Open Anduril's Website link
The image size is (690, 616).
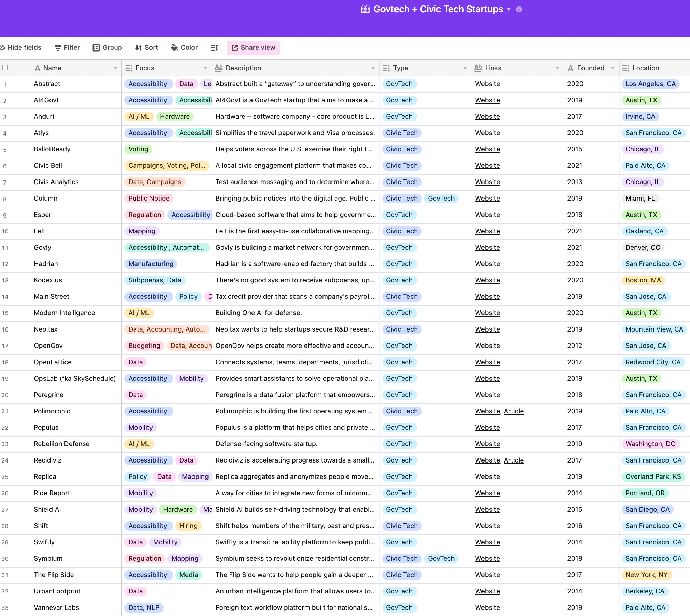[x=487, y=117]
